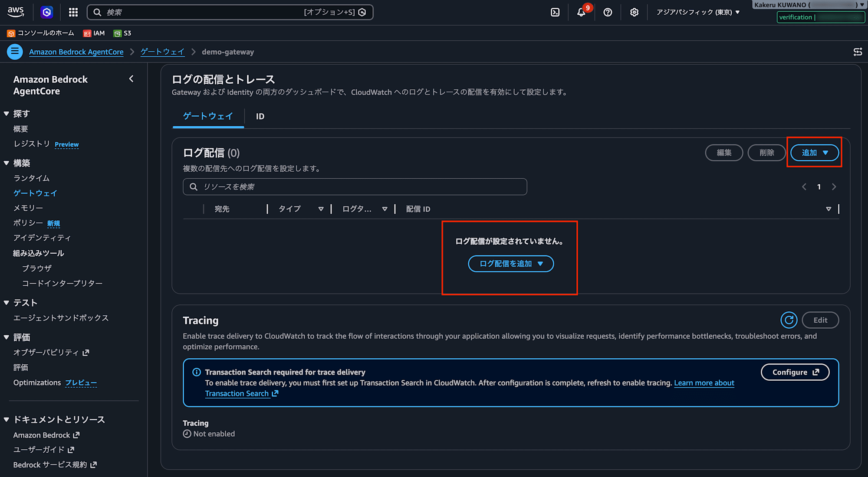Viewport: 868px width, 477px height.
Task: Open ポリシー in the sidebar
Action: [x=28, y=223]
